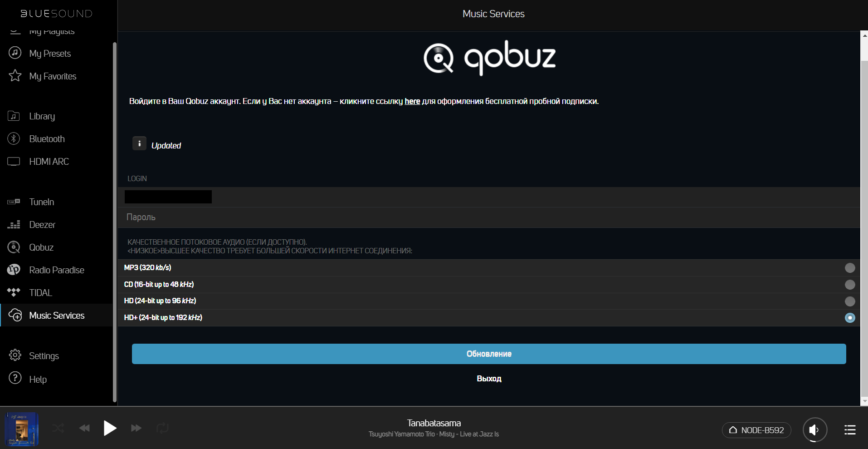Open TuneIn service icon
This screenshot has height=449, width=868.
tap(14, 202)
